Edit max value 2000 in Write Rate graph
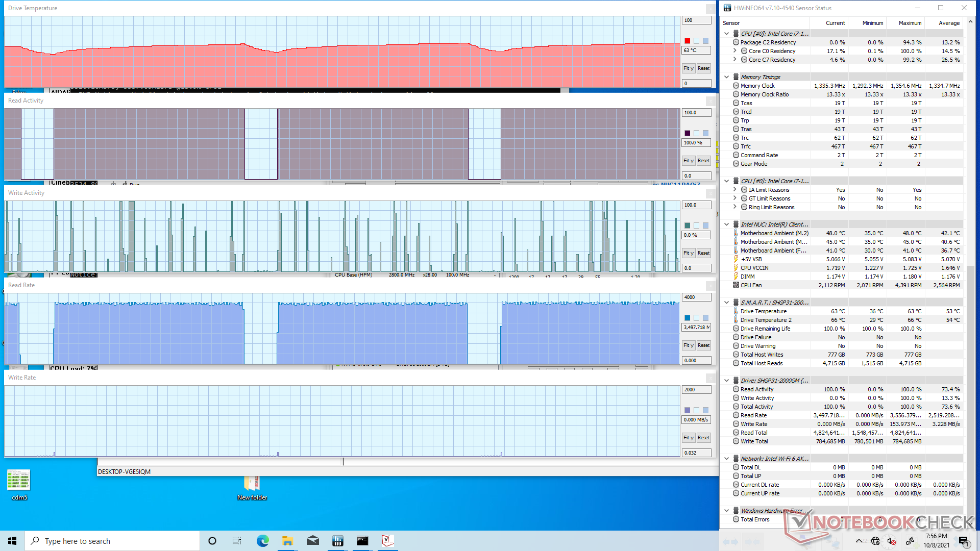Viewport: 980px width, 551px height. pyautogui.click(x=696, y=390)
